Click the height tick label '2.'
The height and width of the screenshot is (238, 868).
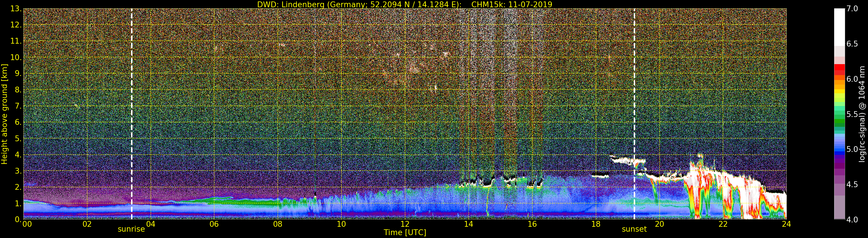click(18, 187)
